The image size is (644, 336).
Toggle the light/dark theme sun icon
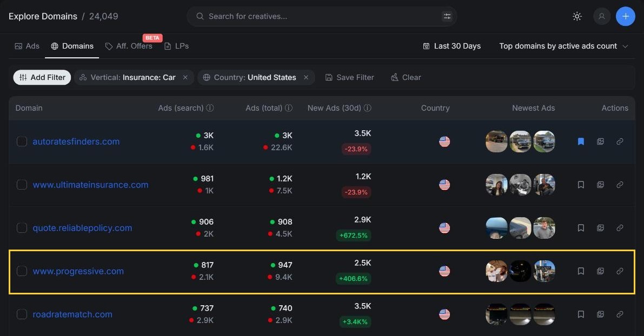577,16
